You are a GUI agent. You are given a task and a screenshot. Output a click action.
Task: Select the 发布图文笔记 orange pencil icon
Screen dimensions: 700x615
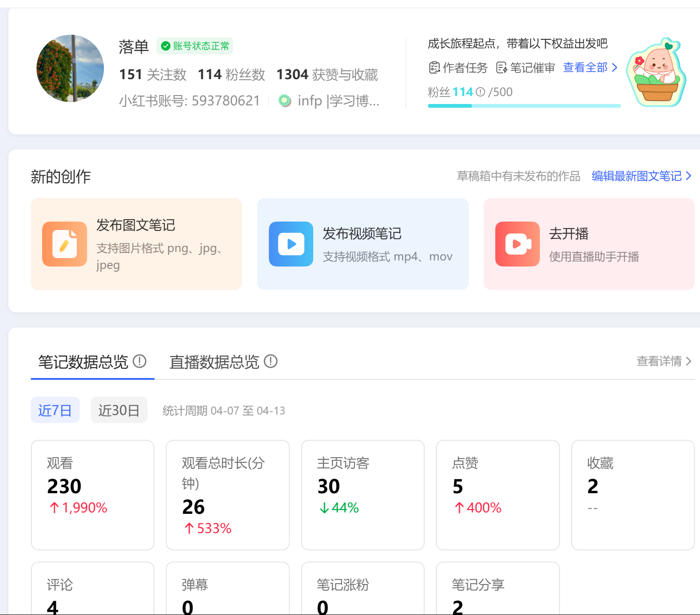[x=65, y=244]
